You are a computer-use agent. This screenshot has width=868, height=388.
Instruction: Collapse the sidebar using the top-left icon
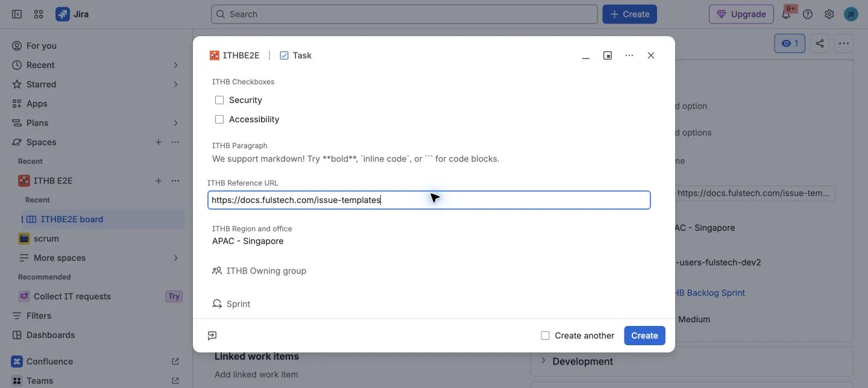17,14
